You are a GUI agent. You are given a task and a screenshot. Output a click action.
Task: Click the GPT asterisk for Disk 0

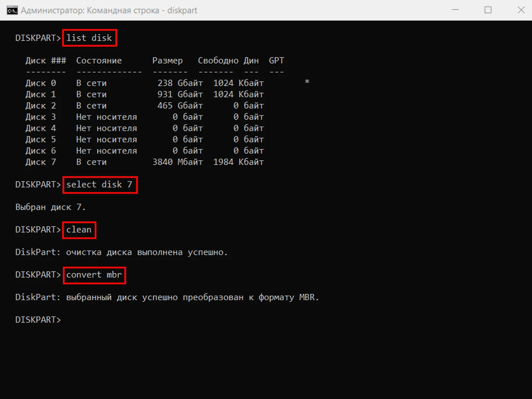pyautogui.click(x=307, y=82)
